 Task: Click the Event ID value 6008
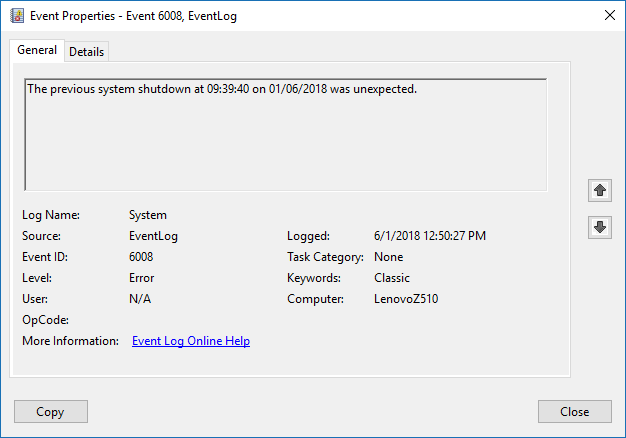(141, 257)
